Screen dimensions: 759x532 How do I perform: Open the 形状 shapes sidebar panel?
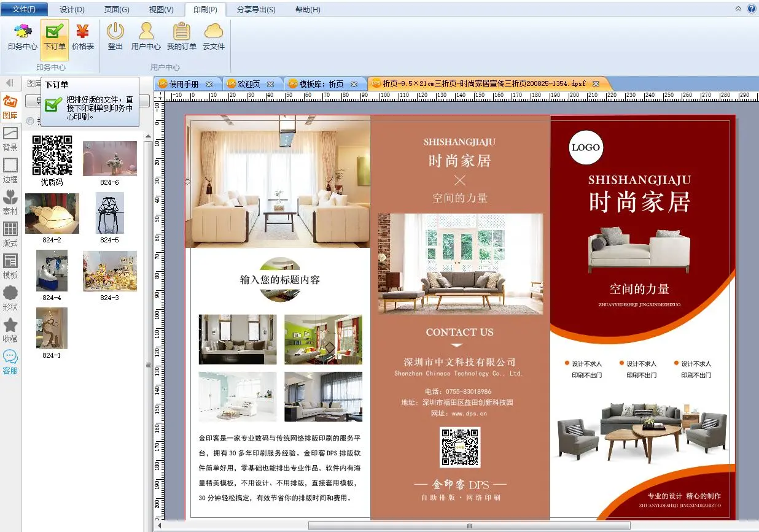click(x=10, y=298)
